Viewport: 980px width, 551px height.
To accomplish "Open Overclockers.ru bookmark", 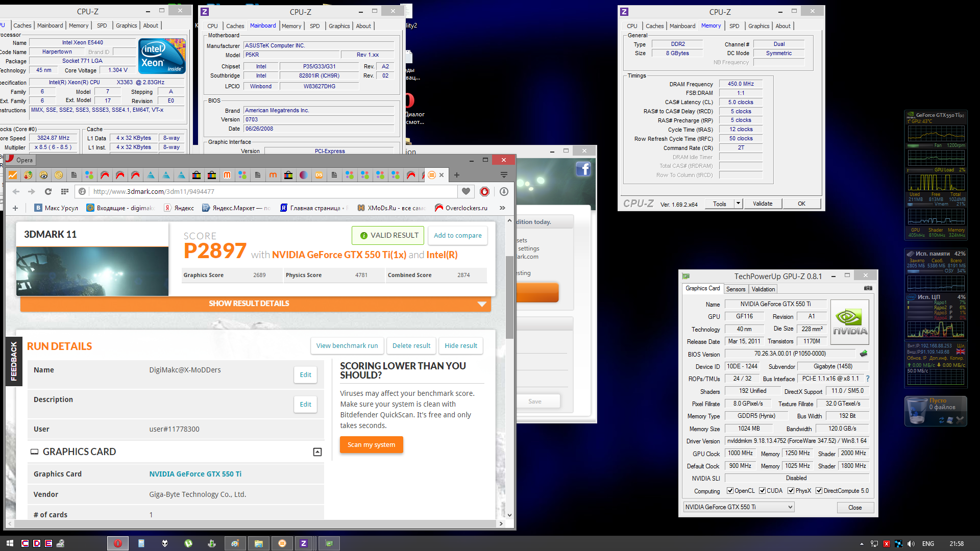I will (x=461, y=208).
